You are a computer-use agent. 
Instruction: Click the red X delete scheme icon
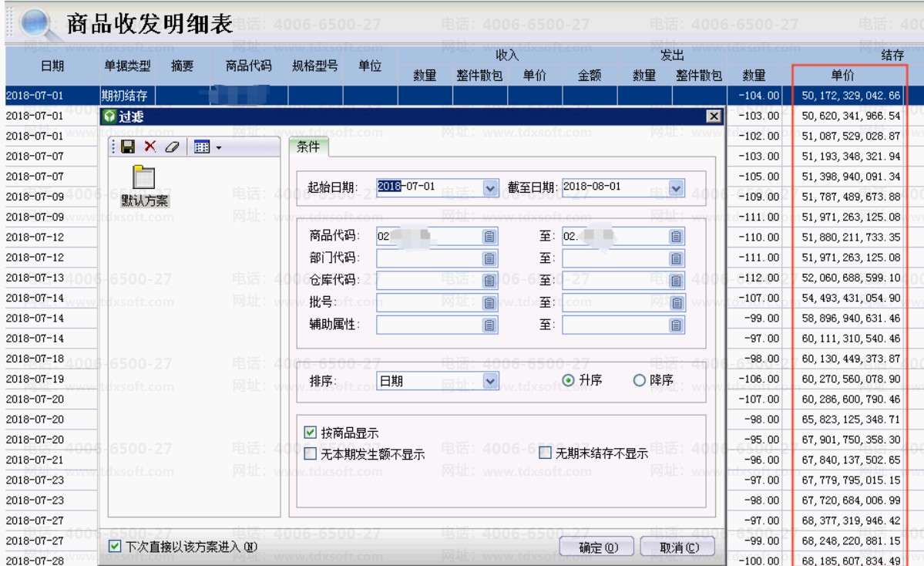pos(150,147)
